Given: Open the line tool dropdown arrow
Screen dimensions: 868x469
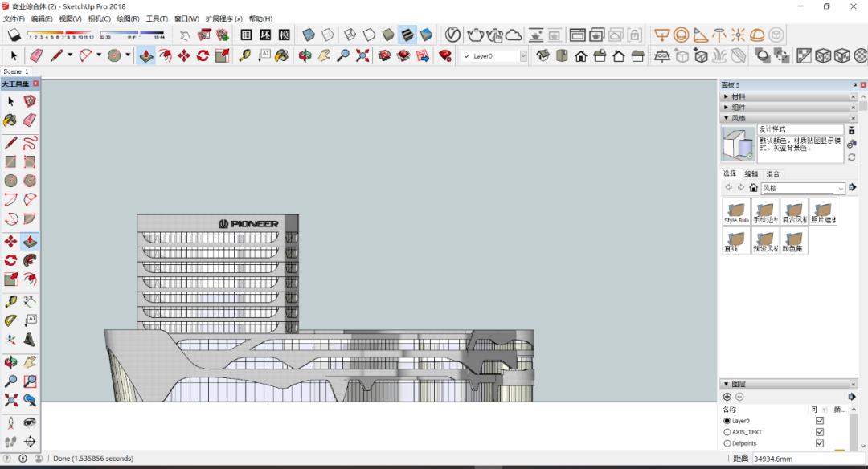Looking at the screenshot, I should pos(70,55).
